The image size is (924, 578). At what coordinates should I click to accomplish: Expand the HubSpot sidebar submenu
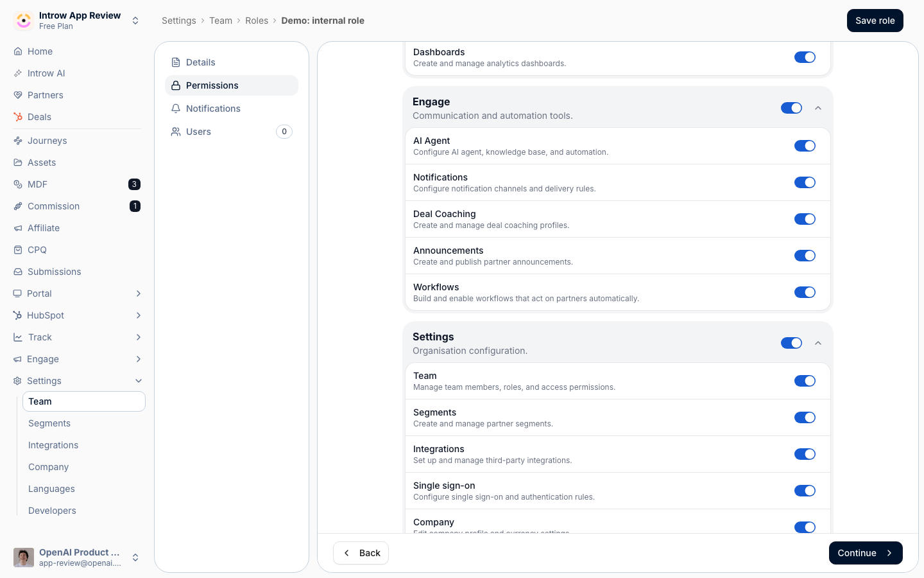(139, 315)
